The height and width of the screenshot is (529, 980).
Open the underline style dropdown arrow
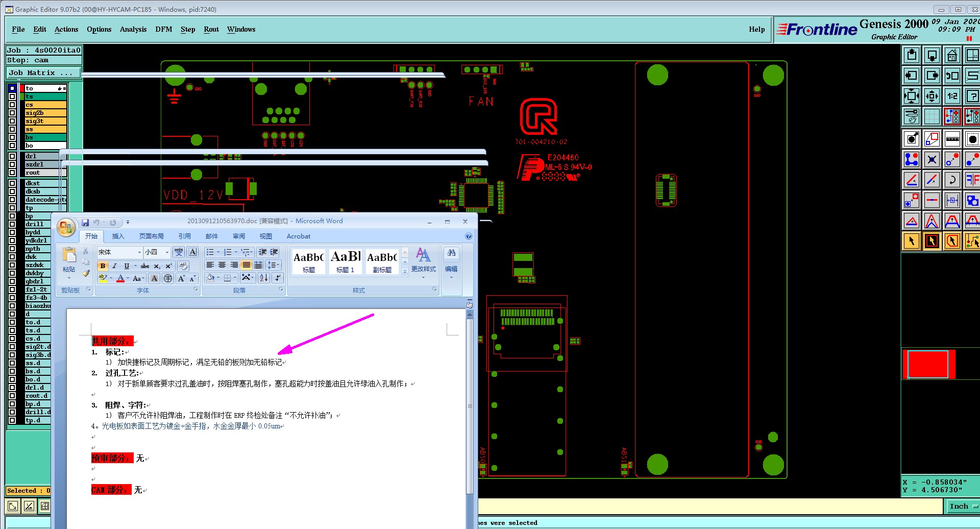coord(135,266)
